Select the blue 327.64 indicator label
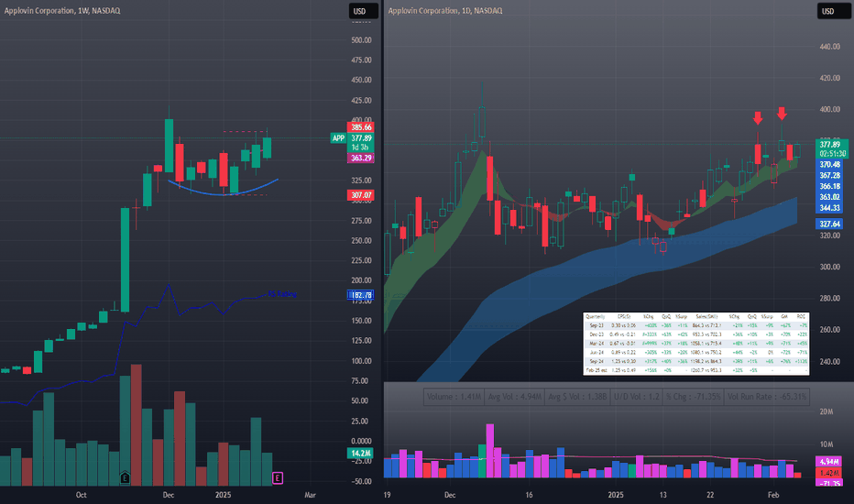854x504 pixels. pyautogui.click(x=830, y=224)
